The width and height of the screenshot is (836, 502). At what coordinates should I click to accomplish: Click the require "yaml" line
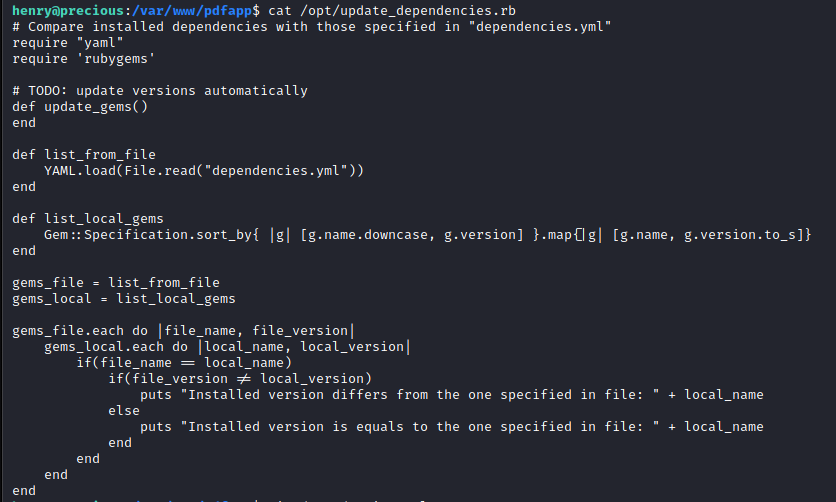pos(68,43)
